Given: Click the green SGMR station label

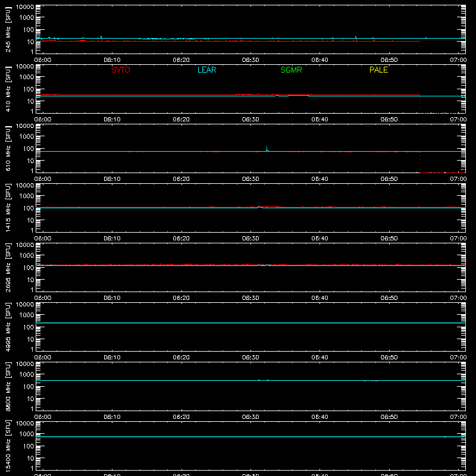Looking at the screenshot, I should point(291,70).
